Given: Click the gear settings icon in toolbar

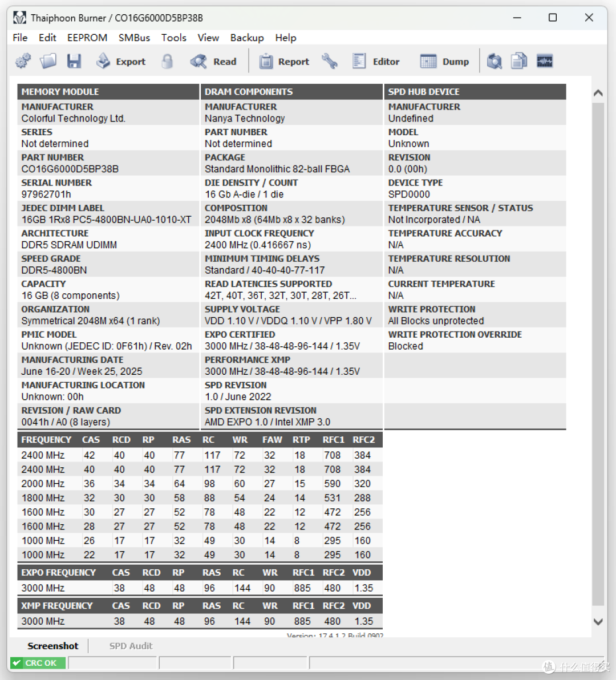Looking at the screenshot, I should tap(23, 61).
